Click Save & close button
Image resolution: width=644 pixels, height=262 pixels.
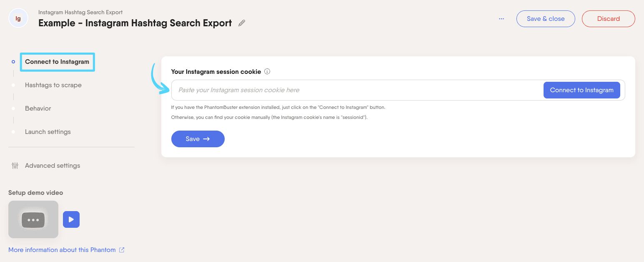(x=546, y=19)
